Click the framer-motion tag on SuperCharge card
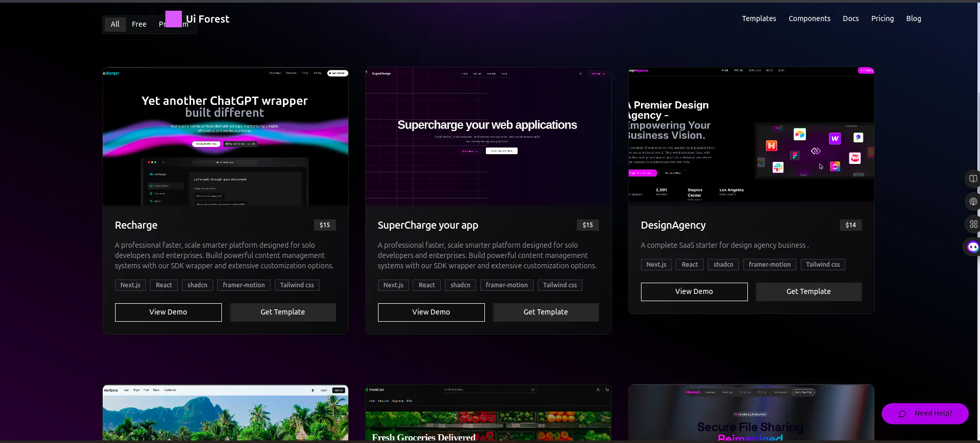Image resolution: width=980 pixels, height=443 pixels. 507,285
